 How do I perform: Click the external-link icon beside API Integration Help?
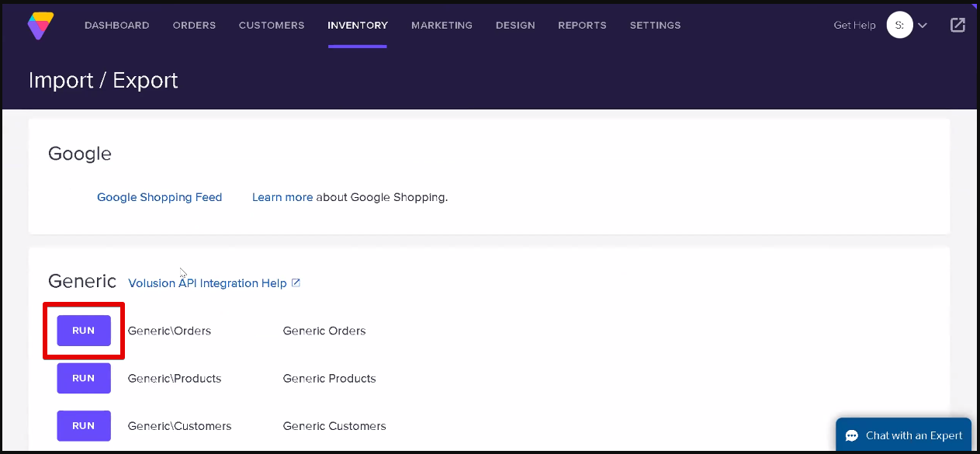[x=296, y=283]
